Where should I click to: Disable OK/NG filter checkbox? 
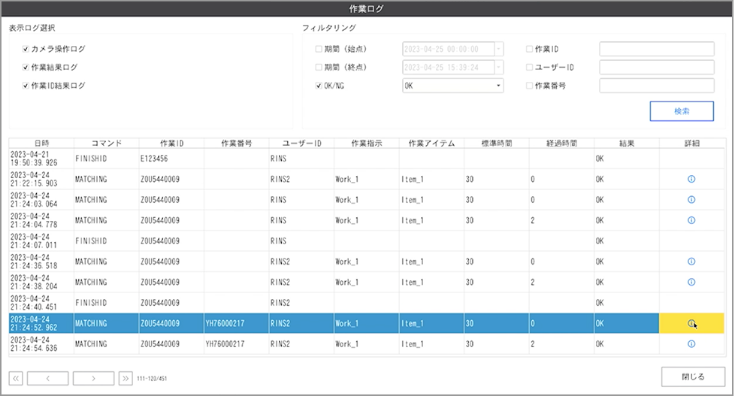coord(319,86)
